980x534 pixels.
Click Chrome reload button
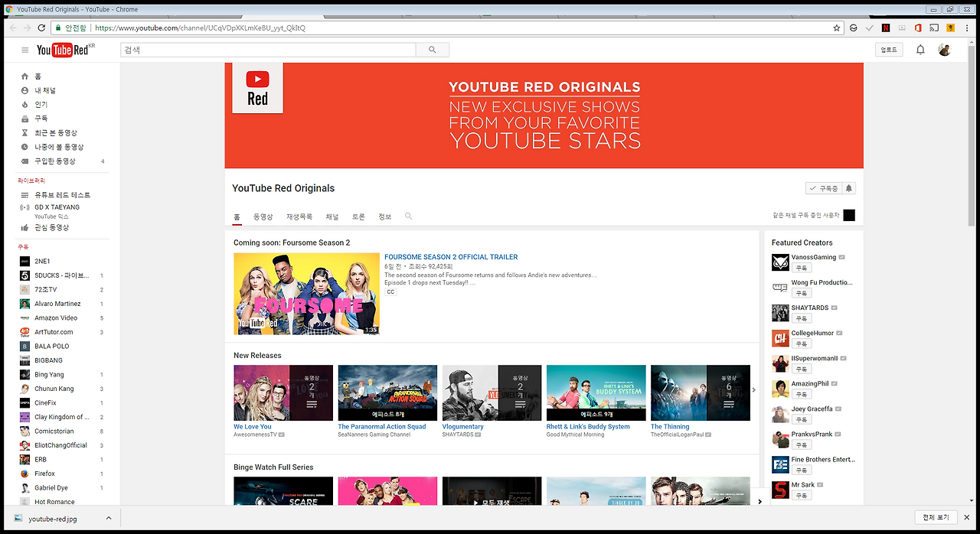(x=41, y=28)
